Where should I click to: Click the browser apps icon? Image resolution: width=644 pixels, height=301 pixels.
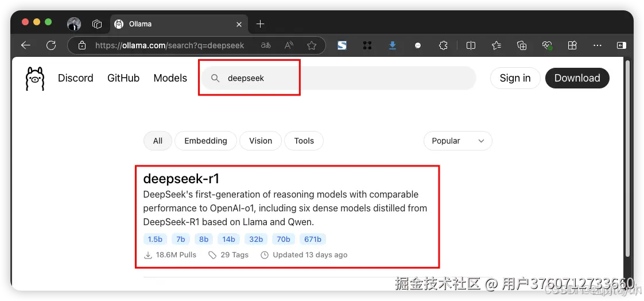tap(572, 45)
